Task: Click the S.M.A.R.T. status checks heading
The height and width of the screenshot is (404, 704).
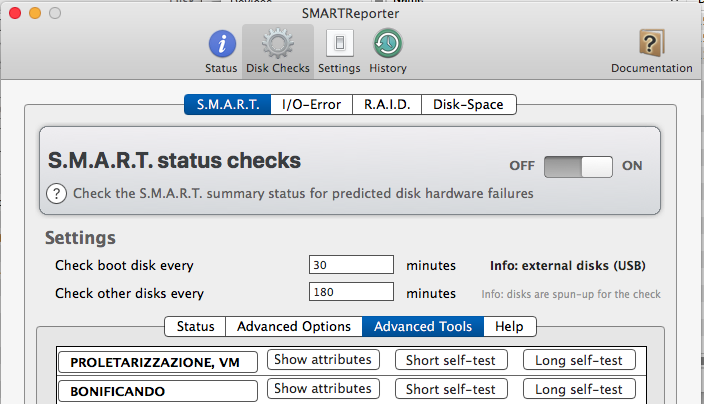Action: point(174,161)
